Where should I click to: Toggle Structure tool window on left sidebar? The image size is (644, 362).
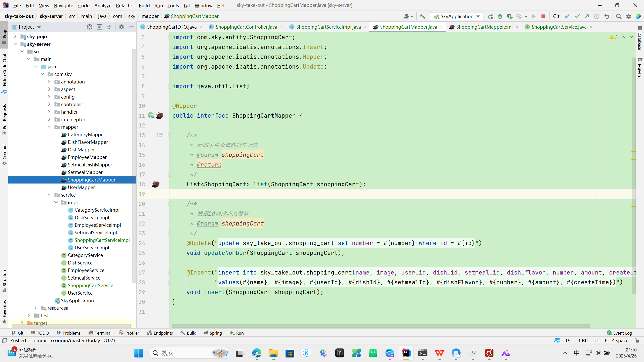[x=4, y=280]
